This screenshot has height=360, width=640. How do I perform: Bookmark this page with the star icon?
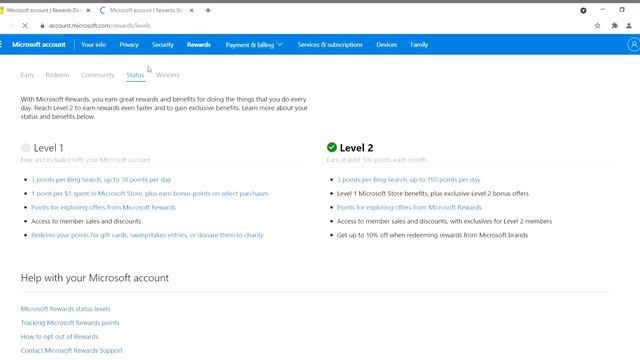click(597, 25)
